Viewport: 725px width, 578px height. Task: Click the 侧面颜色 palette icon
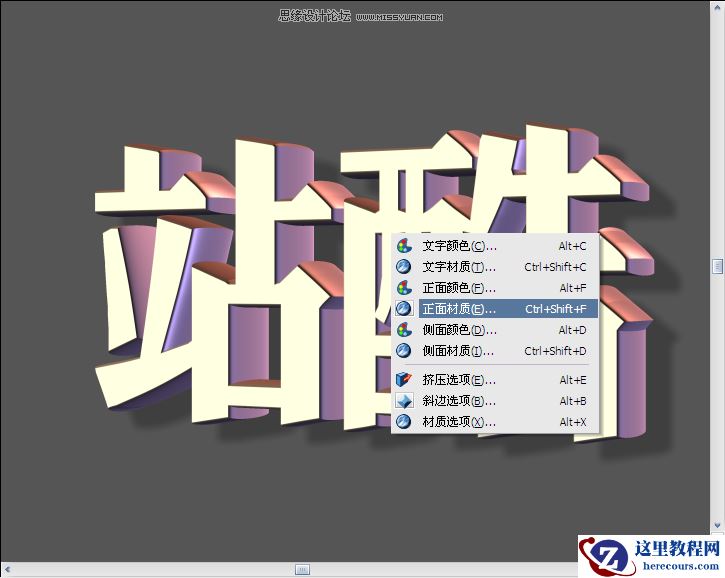click(x=404, y=330)
